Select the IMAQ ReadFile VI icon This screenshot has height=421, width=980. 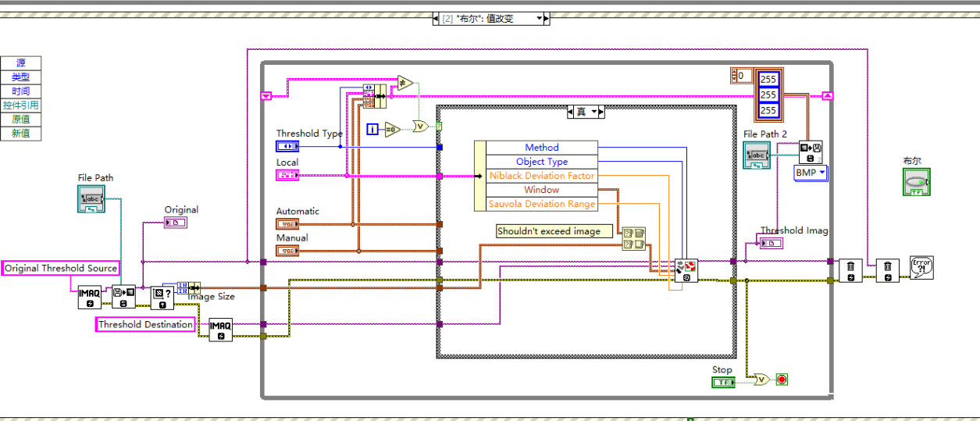point(123,297)
